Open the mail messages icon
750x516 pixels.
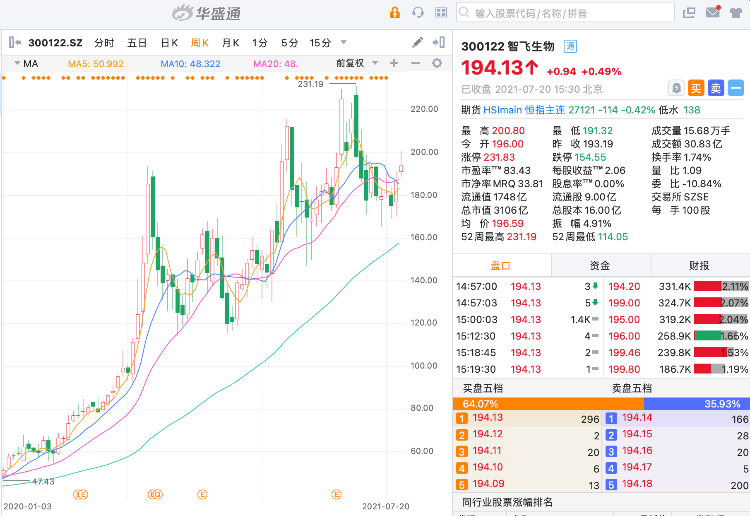tap(713, 12)
